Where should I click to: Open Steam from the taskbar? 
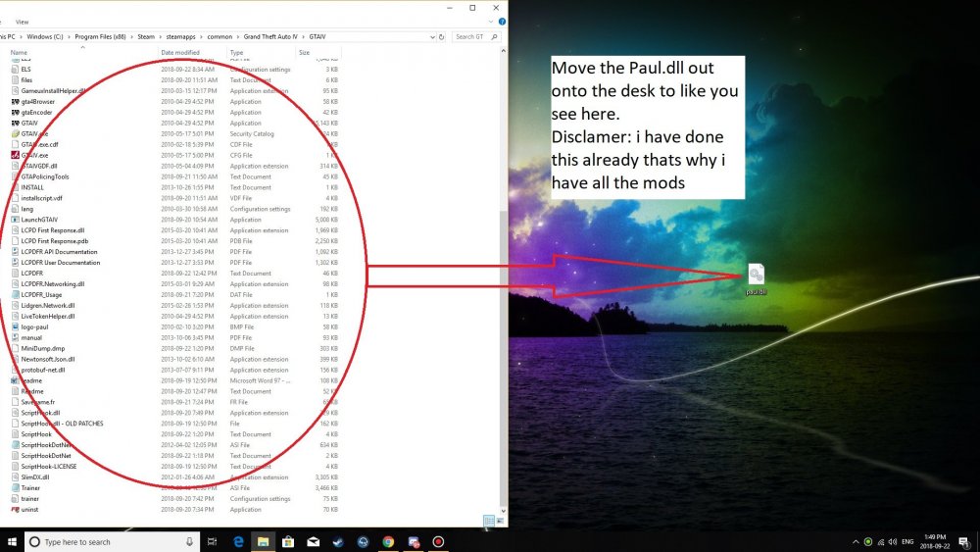[338, 542]
